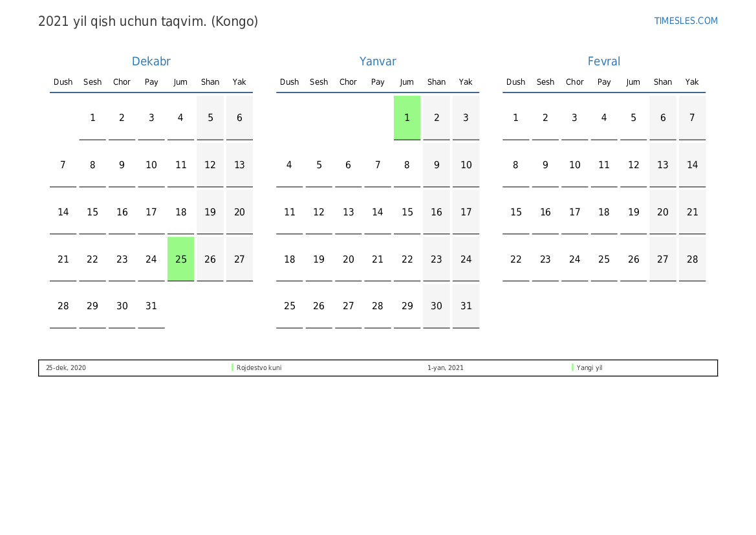Select December 19 in Dekabr calendar
The image size is (756, 535).
tap(210, 212)
